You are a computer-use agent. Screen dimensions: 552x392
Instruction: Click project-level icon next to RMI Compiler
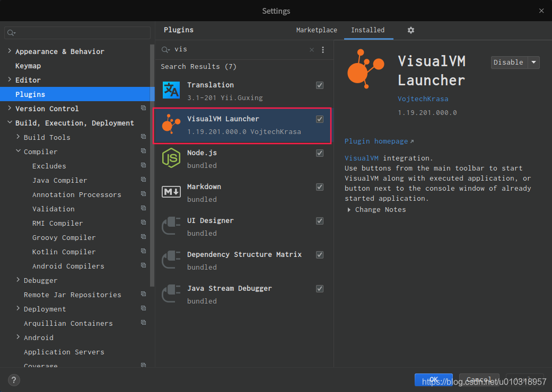(143, 222)
